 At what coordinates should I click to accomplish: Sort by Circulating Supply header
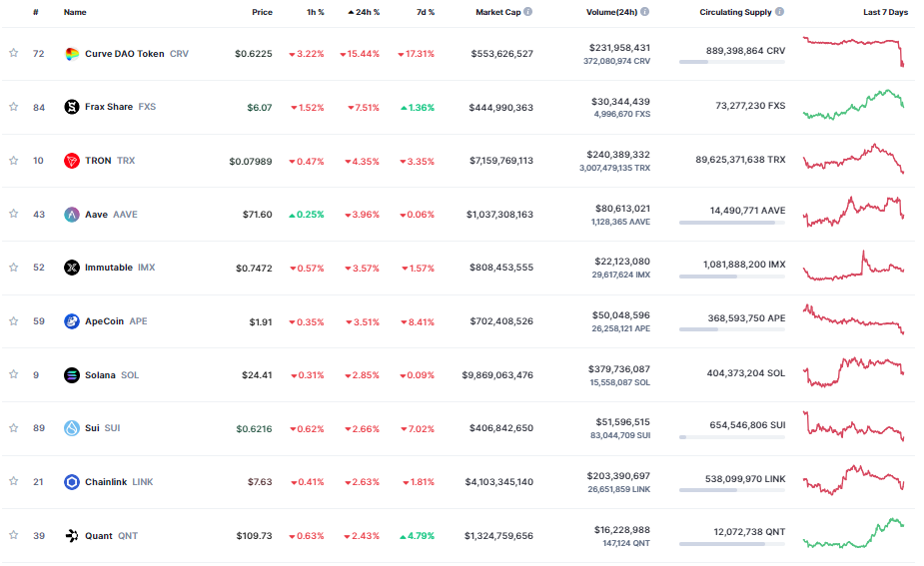[735, 12]
